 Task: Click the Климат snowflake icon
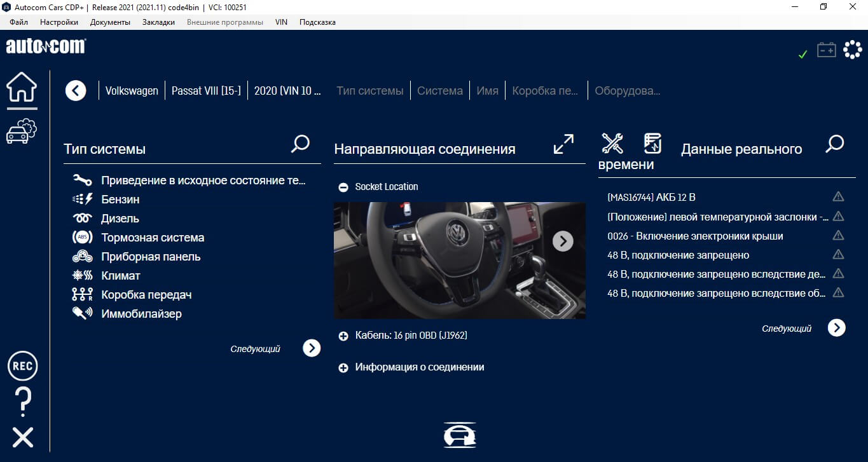point(83,276)
